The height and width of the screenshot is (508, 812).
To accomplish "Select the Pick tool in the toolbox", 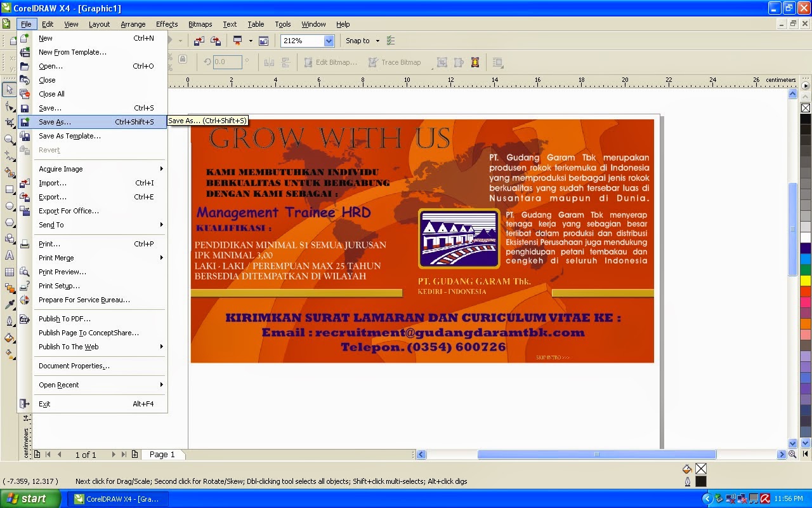I will click(x=10, y=90).
